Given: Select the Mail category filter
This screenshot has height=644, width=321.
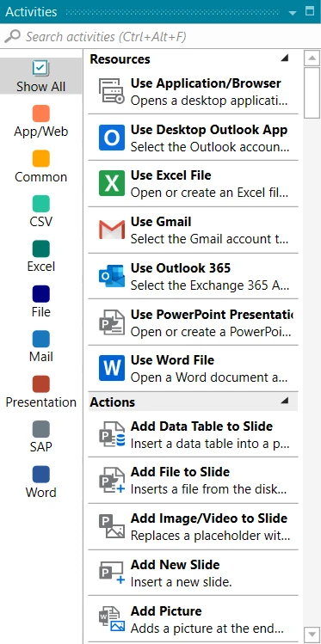Looking at the screenshot, I should (40, 347).
